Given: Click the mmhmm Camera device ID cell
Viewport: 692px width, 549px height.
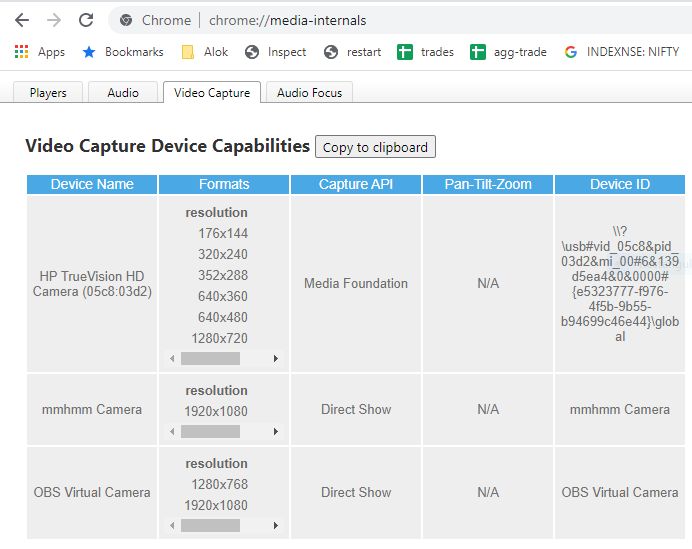Looking at the screenshot, I should pos(620,410).
